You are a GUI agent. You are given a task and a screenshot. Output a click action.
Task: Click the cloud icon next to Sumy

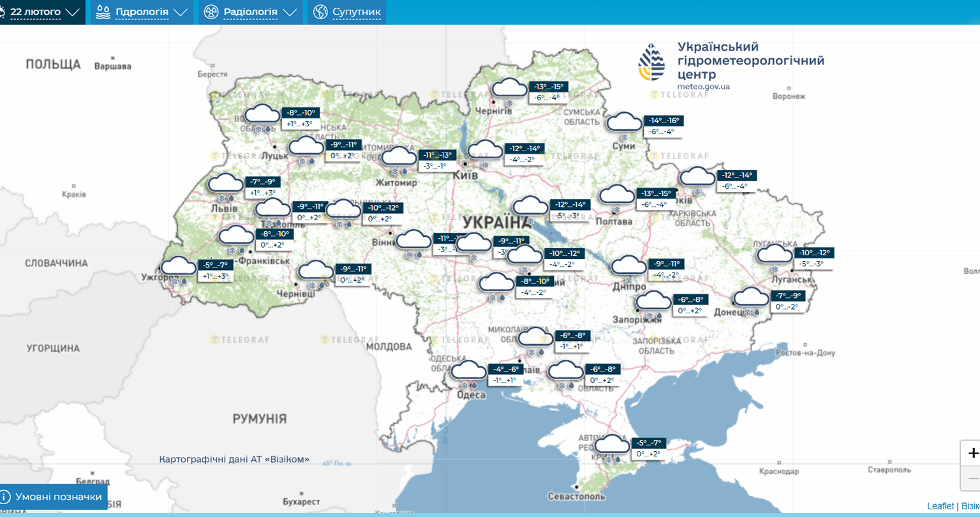point(623,122)
